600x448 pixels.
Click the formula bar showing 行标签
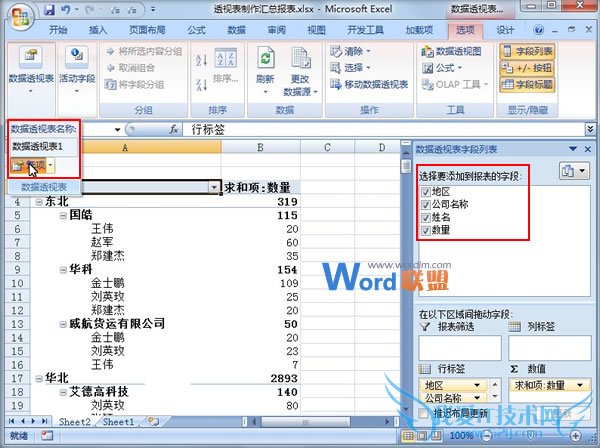coord(386,130)
